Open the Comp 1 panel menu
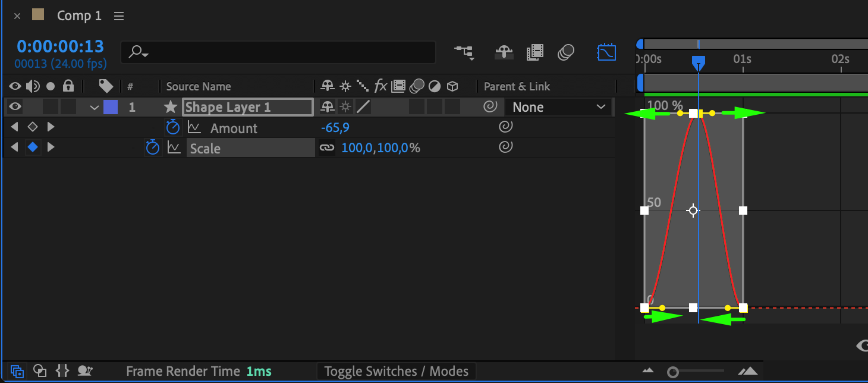The image size is (868, 383). [119, 16]
